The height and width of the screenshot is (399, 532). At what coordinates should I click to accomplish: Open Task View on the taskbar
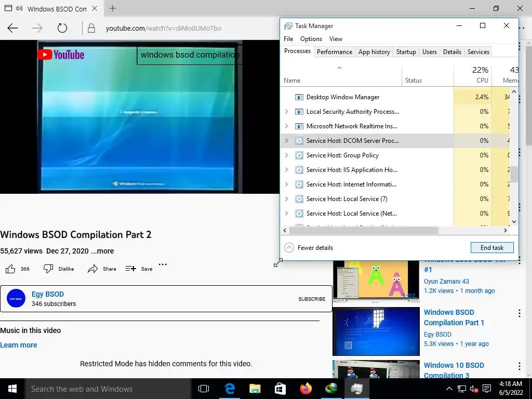pos(204,389)
